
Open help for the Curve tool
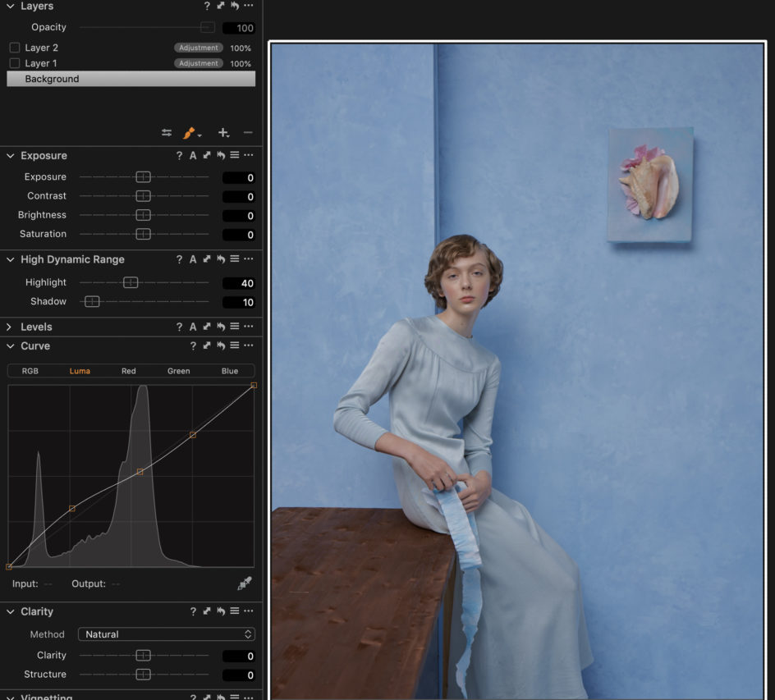[193, 346]
